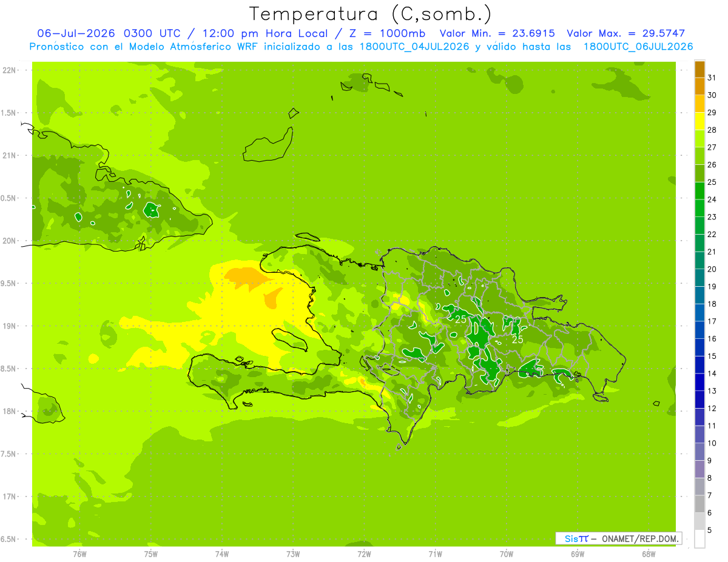Screen dimensions: 728x562
Task: Click the dark orange swatch above 31
Action: (x=699, y=70)
